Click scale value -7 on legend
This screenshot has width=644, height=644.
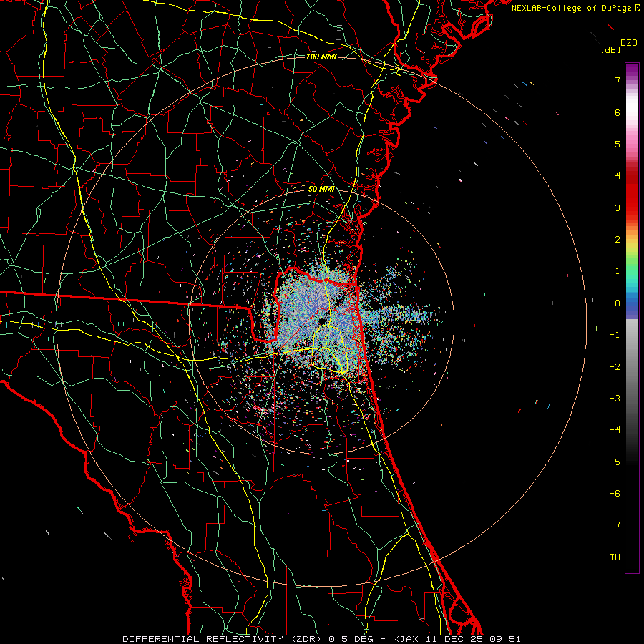click(615, 525)
